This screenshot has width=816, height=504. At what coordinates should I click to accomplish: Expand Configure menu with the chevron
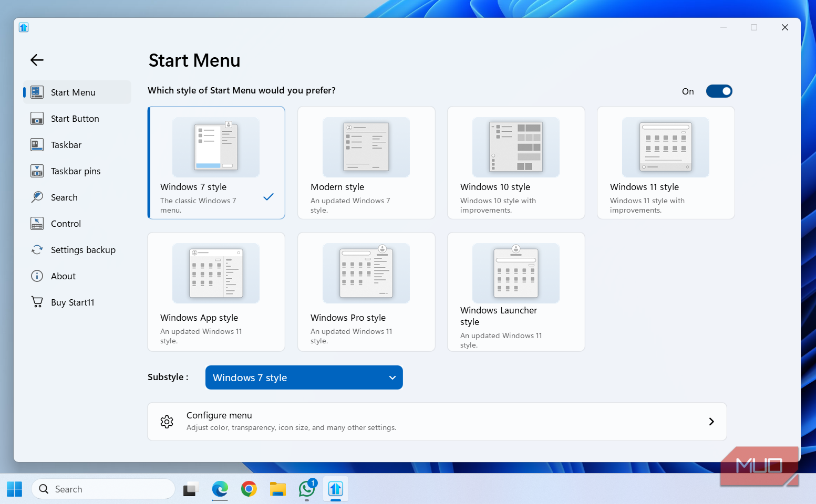coord(711,422)
